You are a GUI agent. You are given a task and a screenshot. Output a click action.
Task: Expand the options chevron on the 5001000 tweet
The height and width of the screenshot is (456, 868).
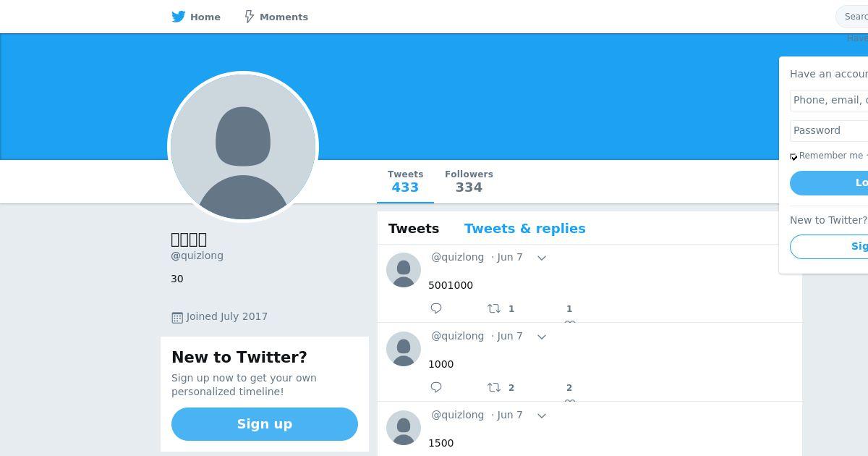coord(542,258)
